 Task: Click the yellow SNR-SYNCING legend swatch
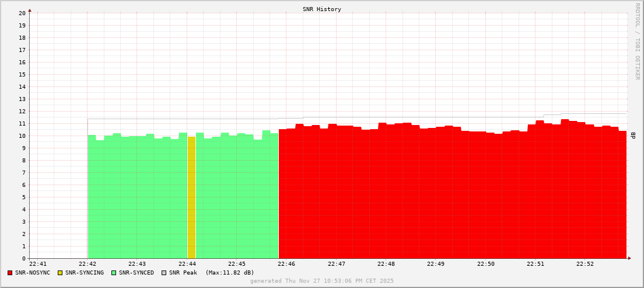point(60,273)
